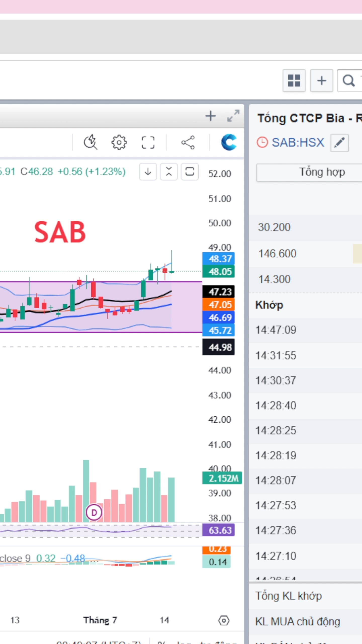Select the 14:27:36 trade row
This screenshot has height=644, width=362.
pyautogui.click(x=305, y=531)
